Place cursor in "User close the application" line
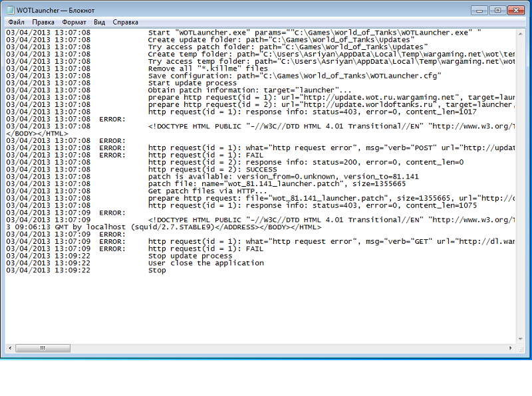The image size is (532, 396). pyautogui.click(x=205, y=263)
